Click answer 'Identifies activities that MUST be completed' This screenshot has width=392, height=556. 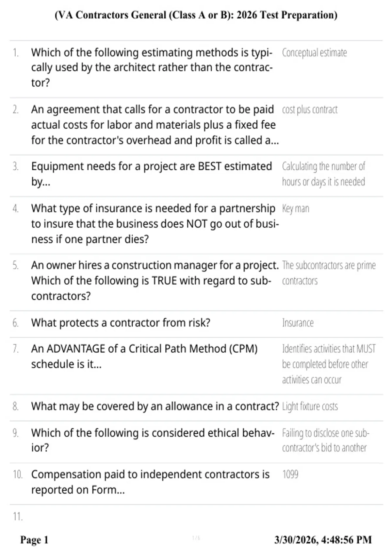329,364
